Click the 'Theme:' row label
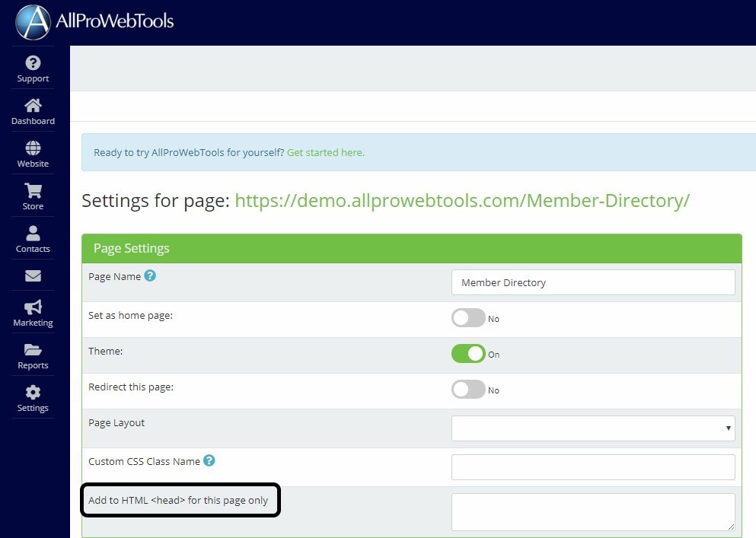 (106, 352)
